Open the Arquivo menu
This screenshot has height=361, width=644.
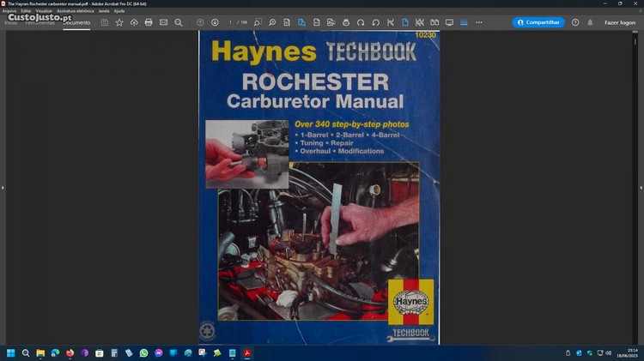(9, 11)
